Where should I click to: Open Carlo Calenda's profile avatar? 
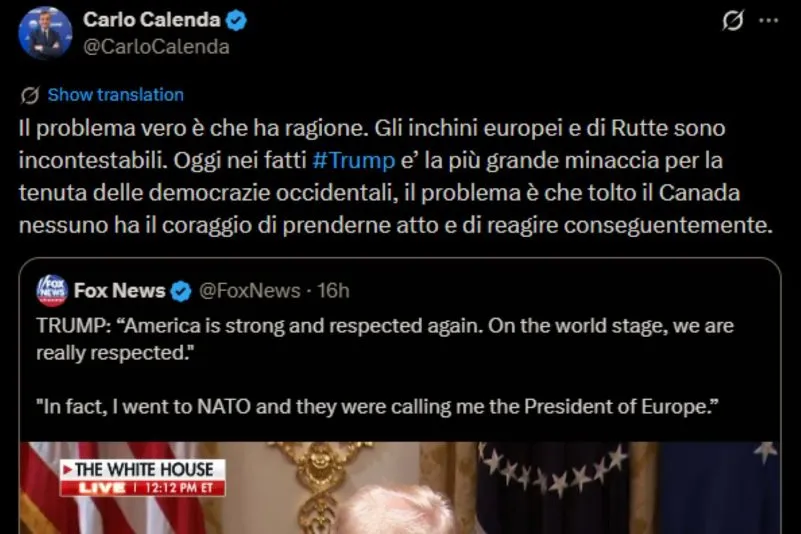coord(45,33)
